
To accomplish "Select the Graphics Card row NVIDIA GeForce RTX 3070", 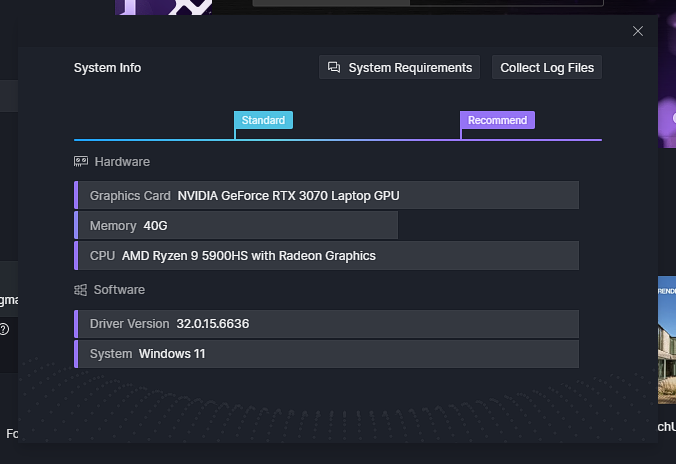I will click(x=326, y=195).
